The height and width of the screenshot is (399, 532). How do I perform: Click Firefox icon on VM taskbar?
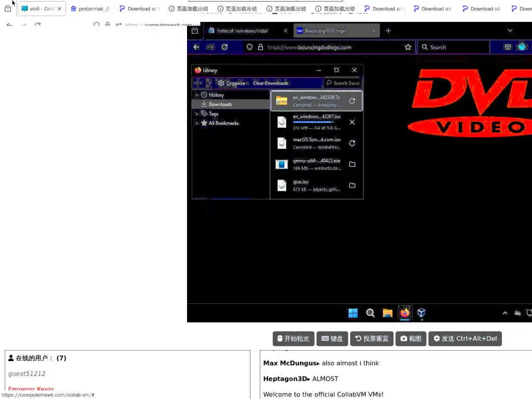tap(405, 313)
